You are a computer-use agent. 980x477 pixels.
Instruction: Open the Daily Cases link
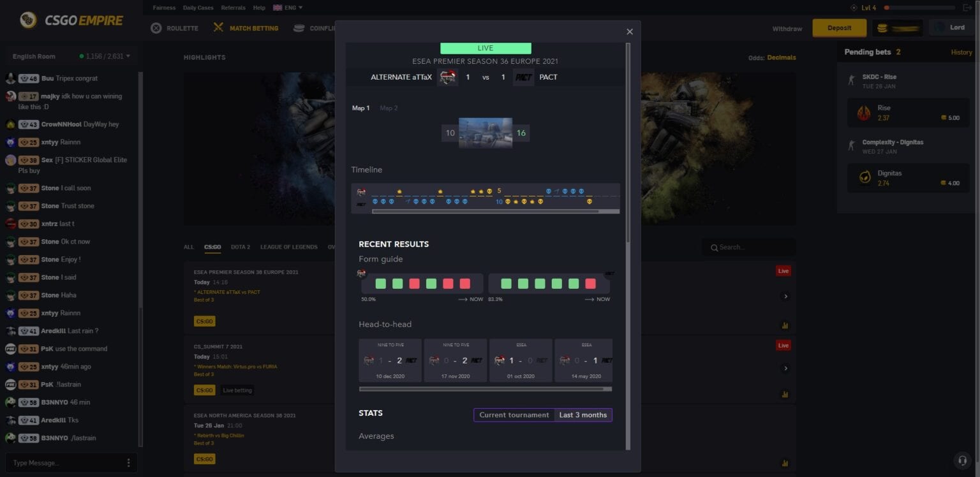coord(198,8)
